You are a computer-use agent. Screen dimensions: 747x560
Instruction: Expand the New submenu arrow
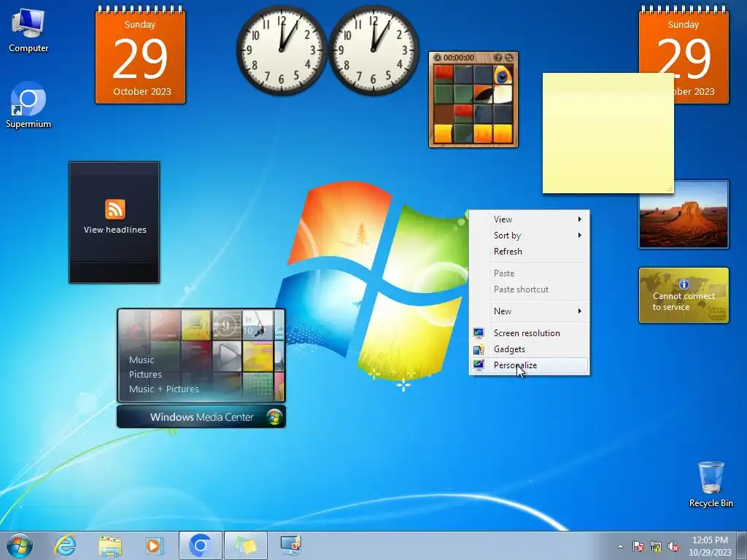pos(580,311)
